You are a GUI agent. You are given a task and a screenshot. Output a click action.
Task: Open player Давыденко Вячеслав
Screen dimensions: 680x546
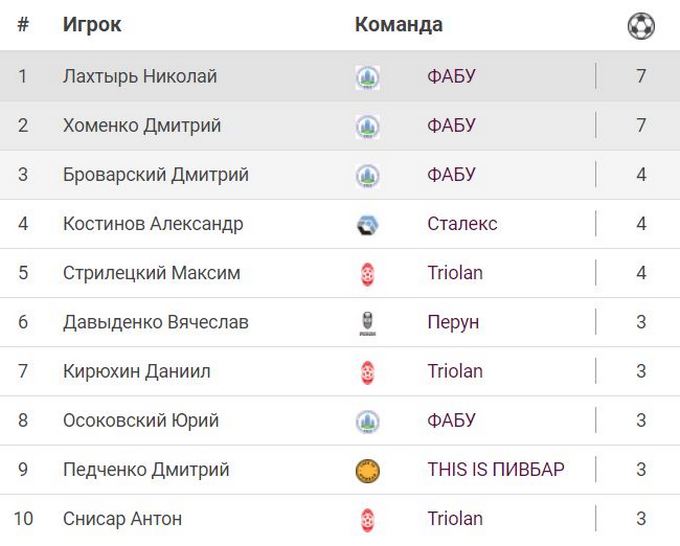156,322
